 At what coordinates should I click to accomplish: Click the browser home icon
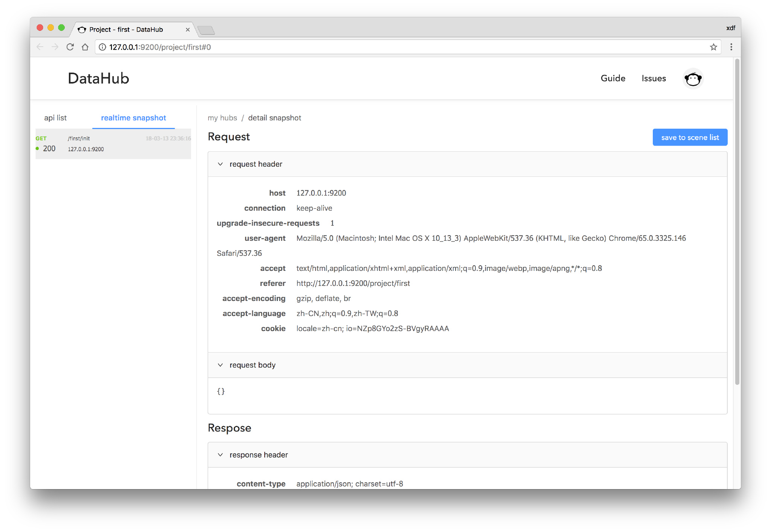pyautogui.click(x=85, y=47)
